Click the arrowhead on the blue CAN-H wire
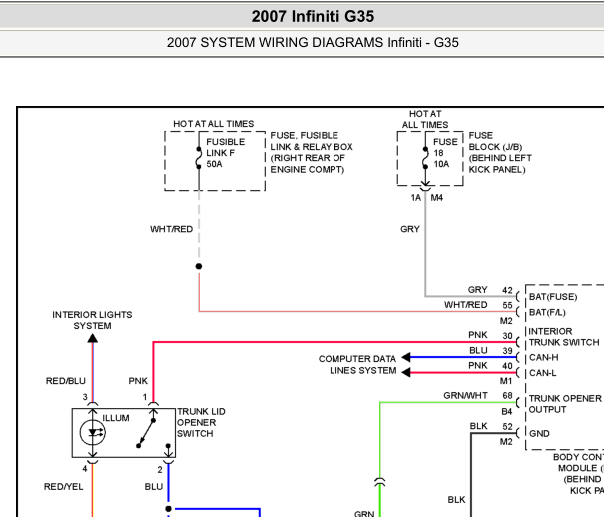This screenshot has height=517, width=604. click(406, 357)
